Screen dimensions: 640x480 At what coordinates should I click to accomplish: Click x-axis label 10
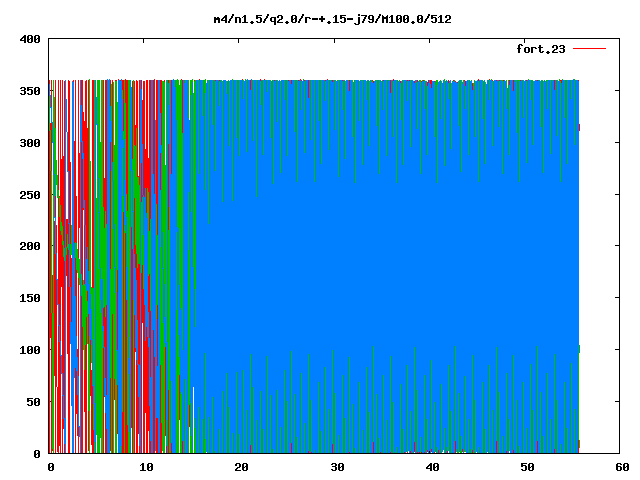[x=146, y=467]
